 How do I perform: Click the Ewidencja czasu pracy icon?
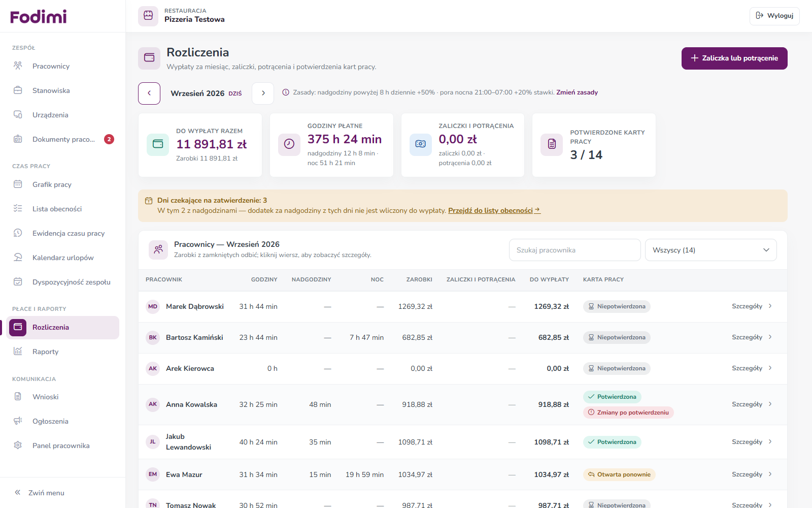[18, 233]
